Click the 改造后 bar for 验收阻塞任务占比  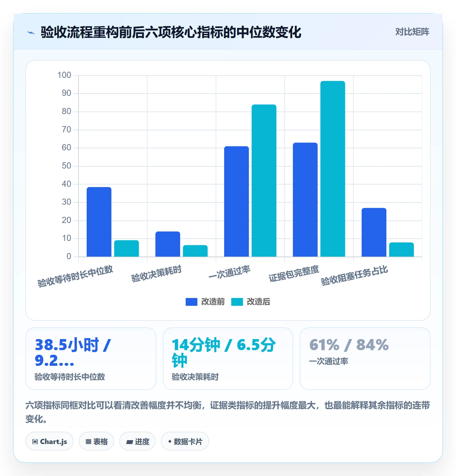pos(401,250)
